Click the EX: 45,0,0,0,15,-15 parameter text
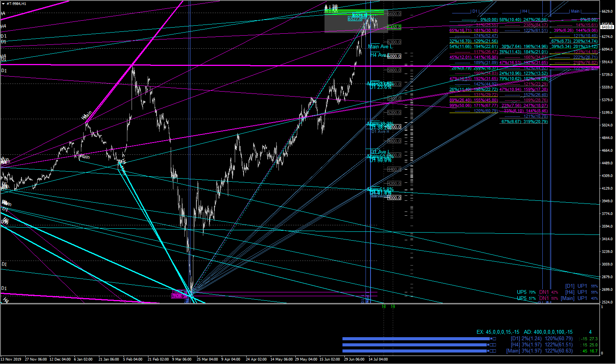The width and height of the screenshot is (616, 364). tap(498, 332)
